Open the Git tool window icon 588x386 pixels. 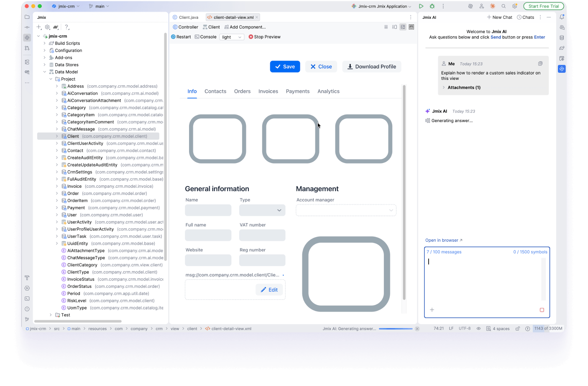(27, 319)
